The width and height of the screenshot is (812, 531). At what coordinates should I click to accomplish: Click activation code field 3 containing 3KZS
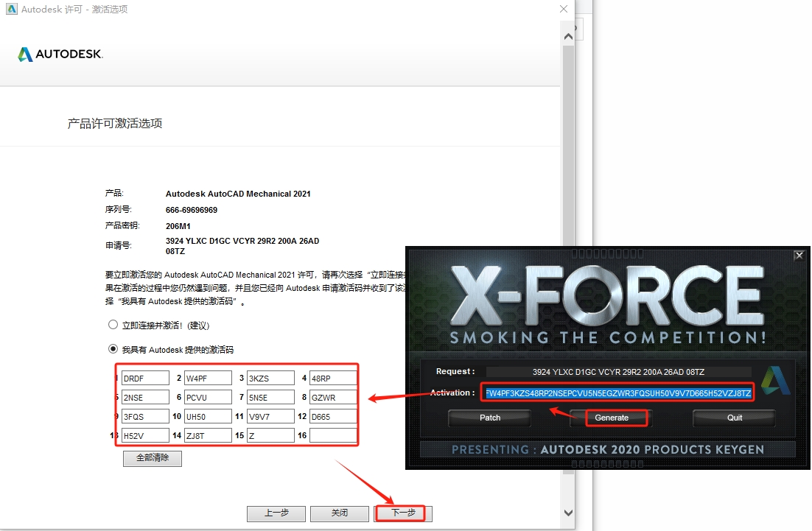271,379
